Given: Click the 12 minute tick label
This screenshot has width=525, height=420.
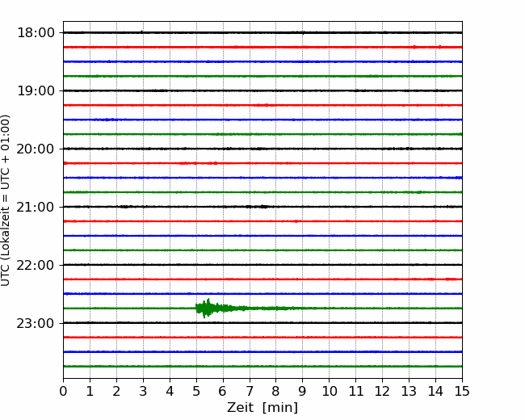Looking at the screenshot, I should 382,392.
